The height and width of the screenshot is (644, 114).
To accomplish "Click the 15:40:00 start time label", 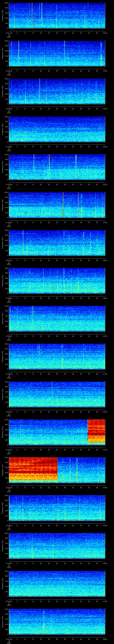I will point(9,374).
